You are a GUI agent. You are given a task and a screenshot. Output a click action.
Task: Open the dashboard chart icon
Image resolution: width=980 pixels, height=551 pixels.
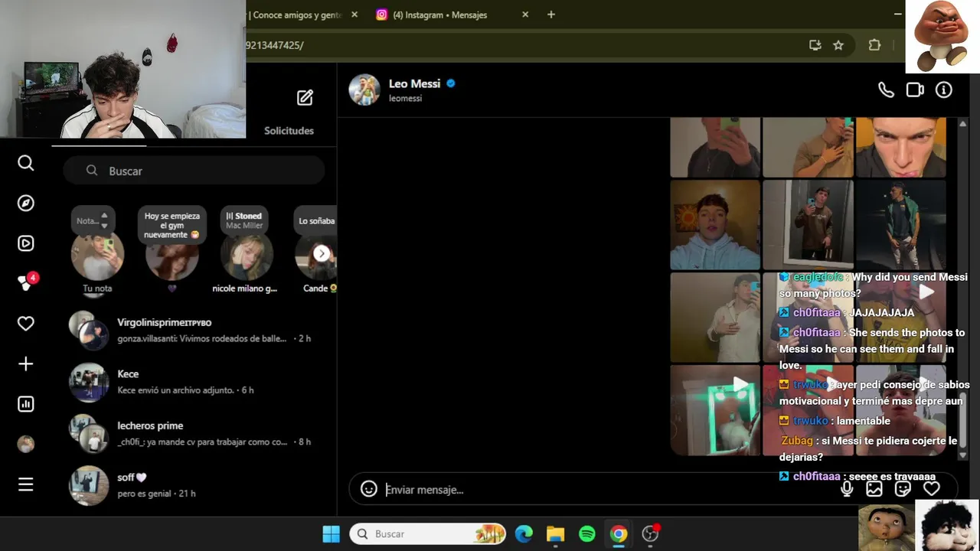pos(26,404)
